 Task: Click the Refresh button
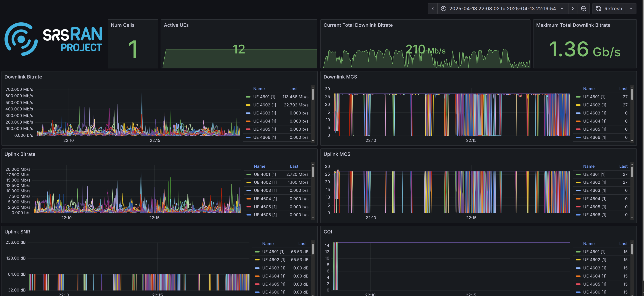613,9
